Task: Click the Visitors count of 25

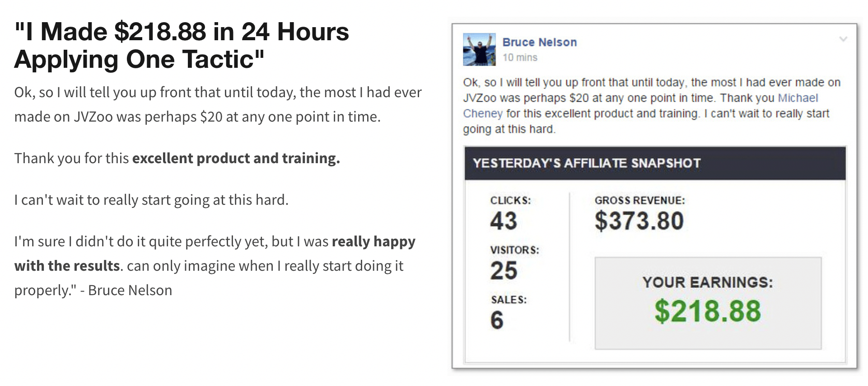Action: click(504, 271)
